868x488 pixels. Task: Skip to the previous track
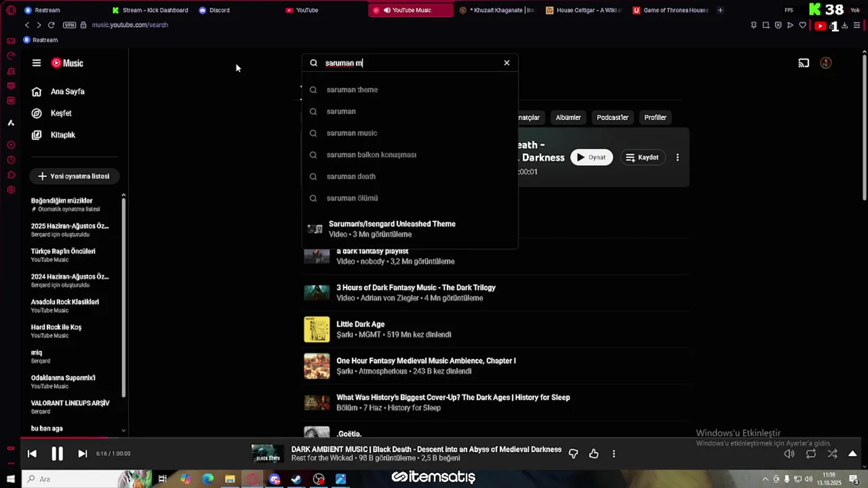32,453
